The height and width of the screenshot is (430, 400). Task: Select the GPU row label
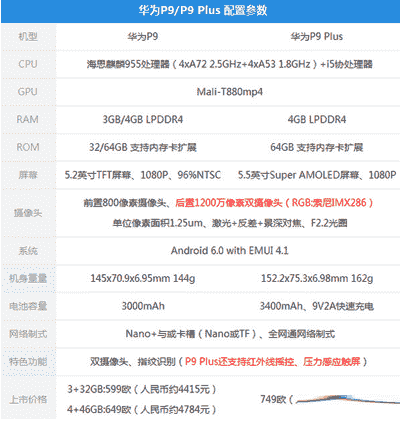coord(28,92)
